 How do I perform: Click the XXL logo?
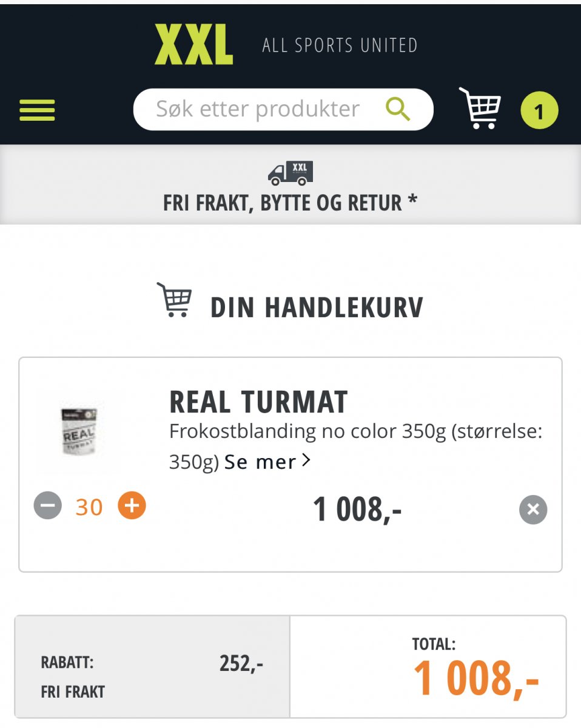point(193,45)
